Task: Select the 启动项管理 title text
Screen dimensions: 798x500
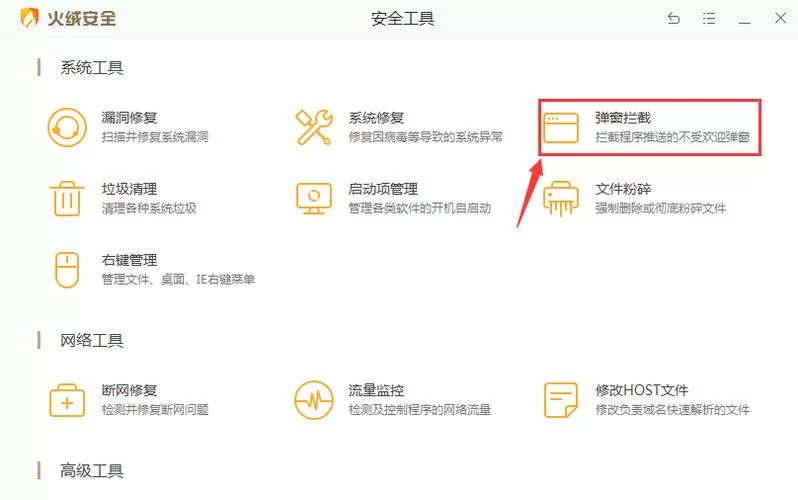Action: pyautogui.click(x=383, y=189)
